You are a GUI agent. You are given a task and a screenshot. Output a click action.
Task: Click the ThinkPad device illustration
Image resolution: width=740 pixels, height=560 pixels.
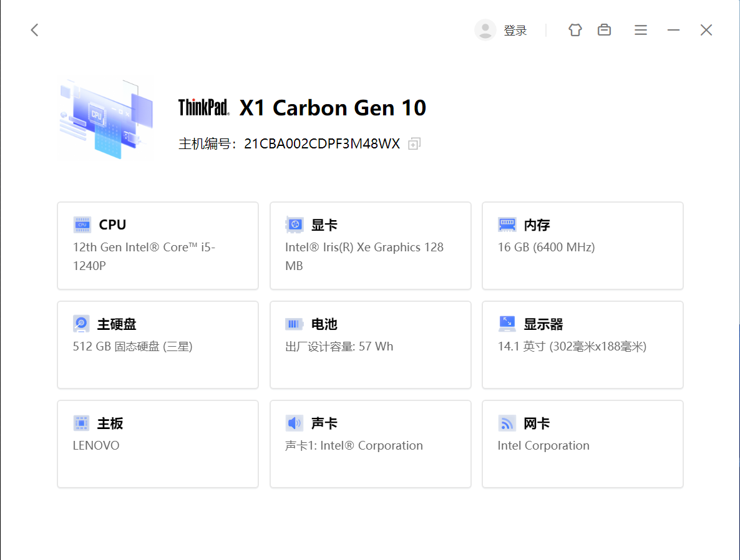[105, 118]
